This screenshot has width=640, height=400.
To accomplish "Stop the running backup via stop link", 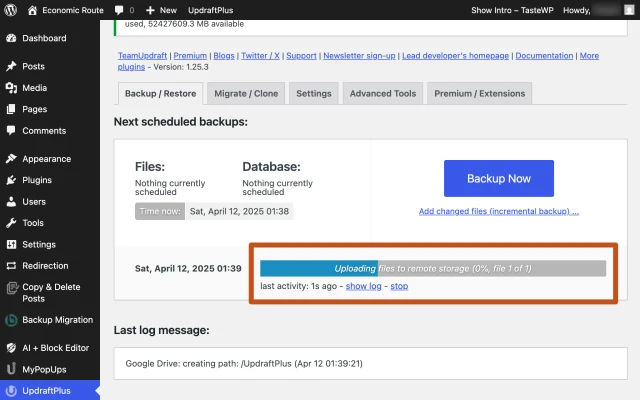I will click(x=399, y=287).
